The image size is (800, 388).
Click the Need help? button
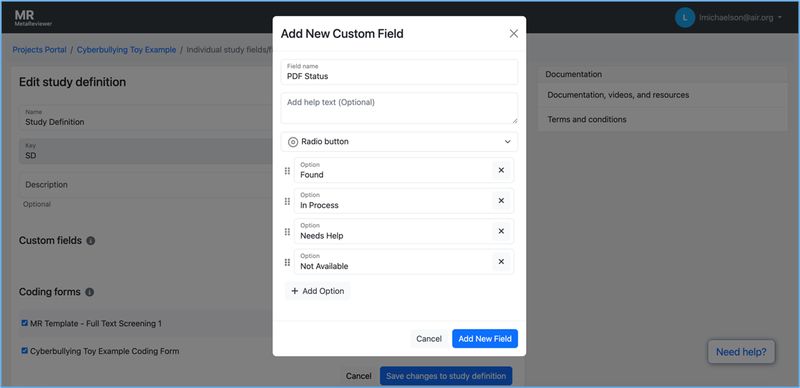point(741,352)
